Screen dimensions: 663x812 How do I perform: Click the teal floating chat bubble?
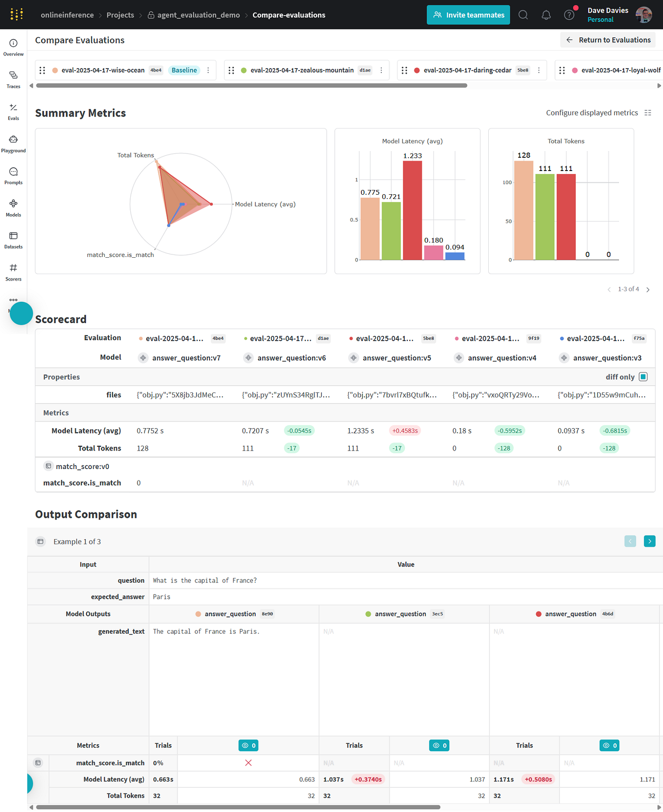[21, 313]
